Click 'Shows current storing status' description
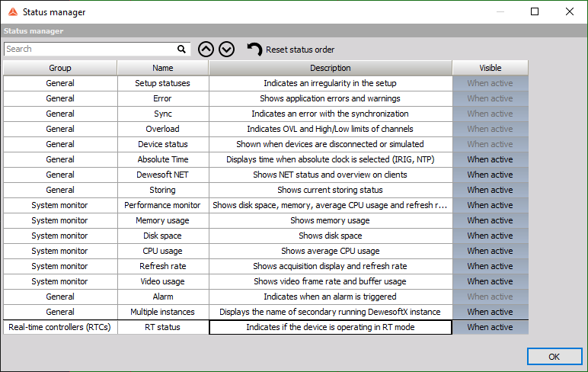588x372 pixels. point(331,190)
